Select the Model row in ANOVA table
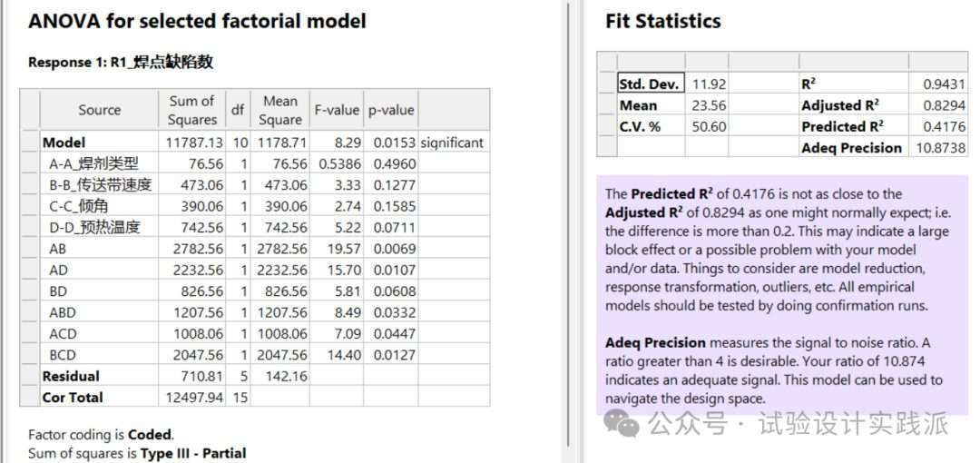The width and height of the screenshot is (980, 463). tap(64, 143)
